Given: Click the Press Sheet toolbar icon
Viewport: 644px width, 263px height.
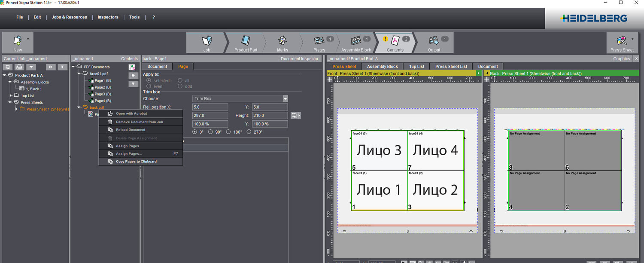Looking at the screenshot, I should click(x=622, y=40).
